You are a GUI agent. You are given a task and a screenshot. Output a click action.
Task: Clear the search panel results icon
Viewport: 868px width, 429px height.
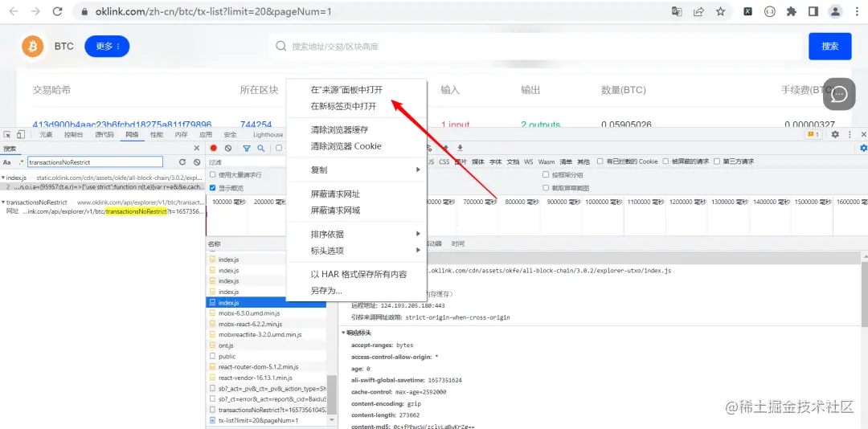point(197,162)
